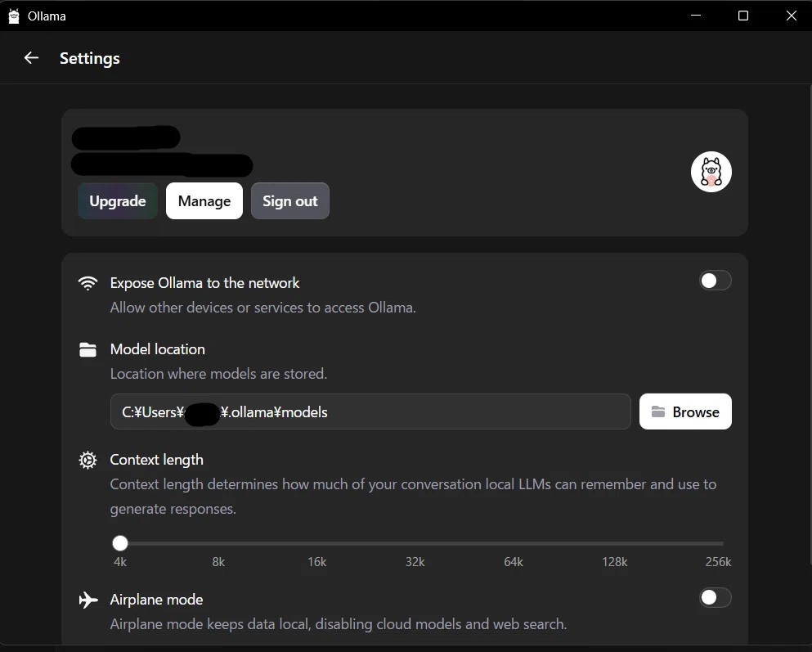Click 'Expose Ollama to the network' label
The width and height of the screenshot is (812, 652).
204,283
